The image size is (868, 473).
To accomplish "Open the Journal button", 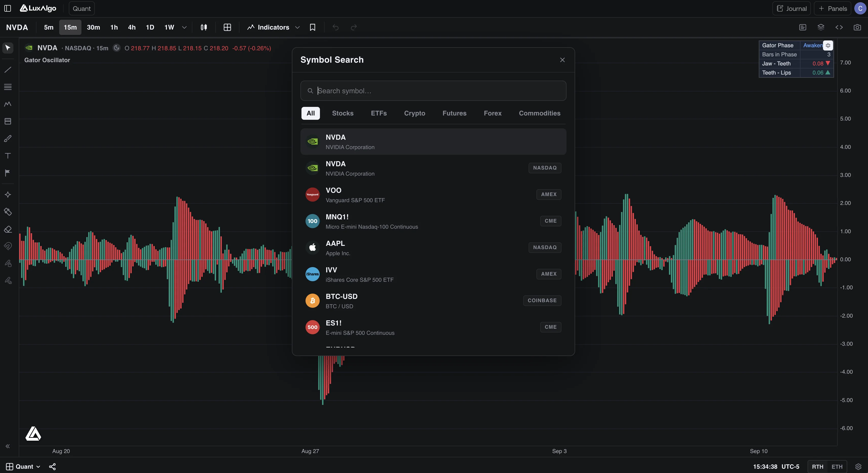I will click(x=792, y=8).
